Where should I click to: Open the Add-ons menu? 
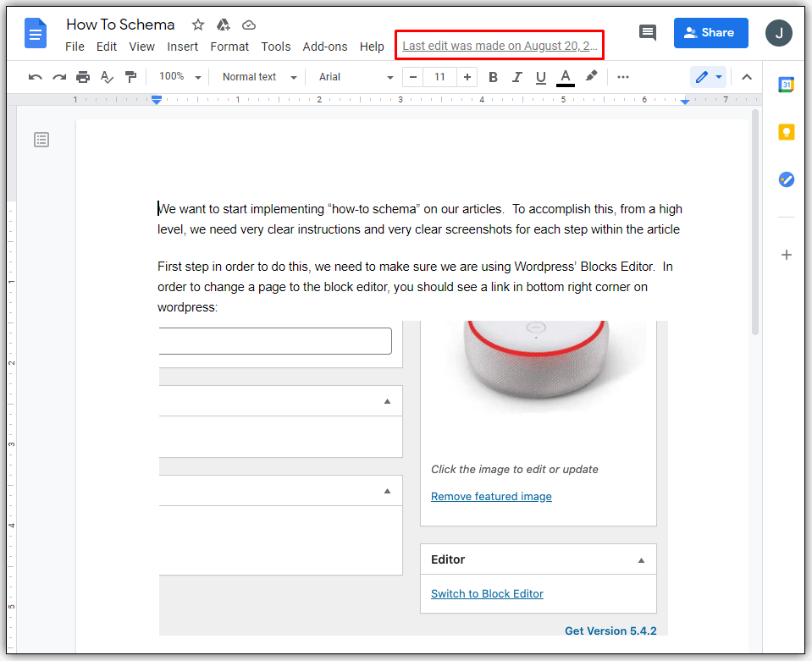[x=325, y=47]
